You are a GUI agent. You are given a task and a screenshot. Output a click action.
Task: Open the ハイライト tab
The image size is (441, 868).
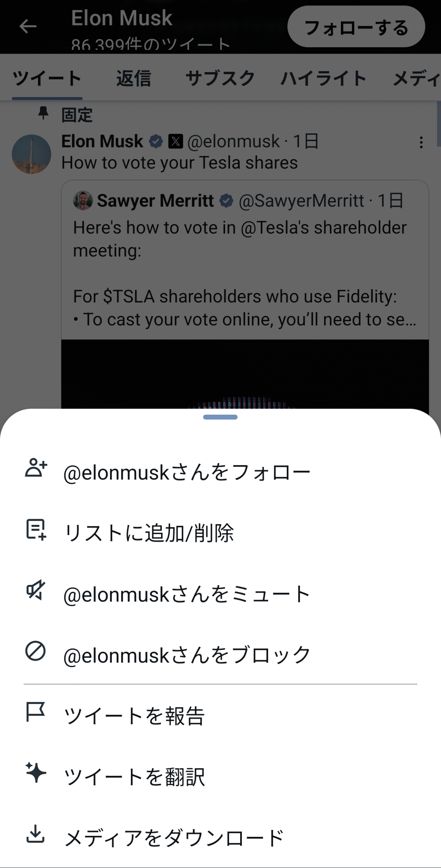pyautogui.click(x=323, y=79)
